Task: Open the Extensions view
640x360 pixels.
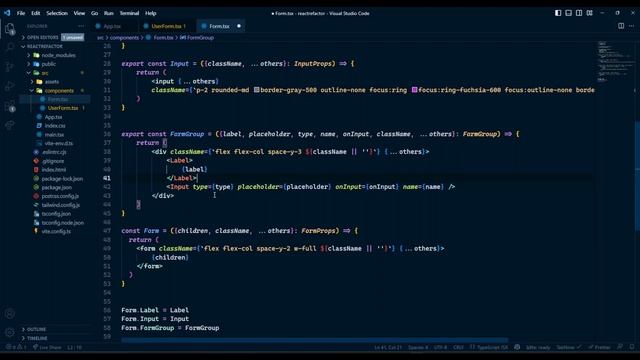Action: pos(10,107)
